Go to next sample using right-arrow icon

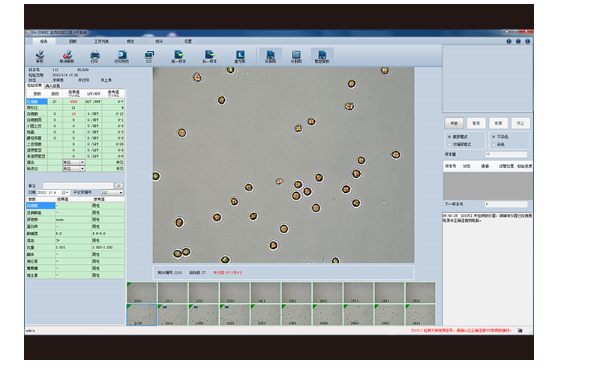pyautogui.click(x=210, y=56)
